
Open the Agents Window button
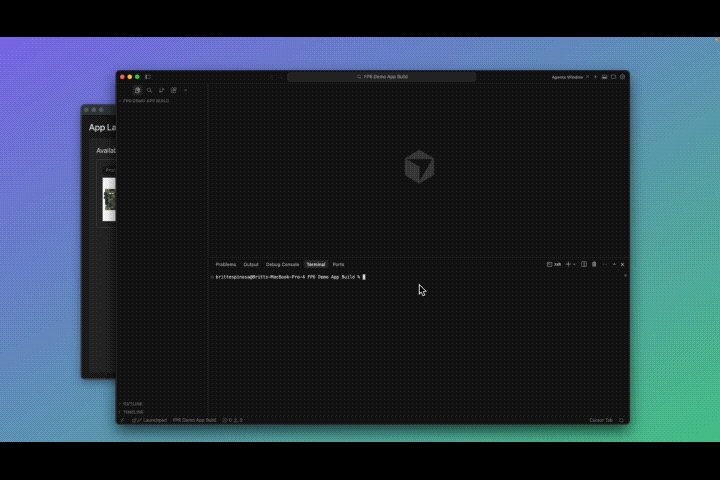567,77
